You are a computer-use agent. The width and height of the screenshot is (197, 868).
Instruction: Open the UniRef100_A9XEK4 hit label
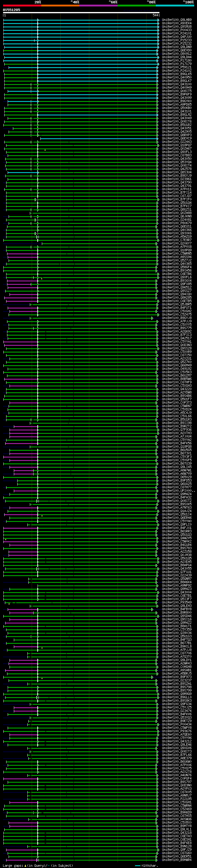177,23
